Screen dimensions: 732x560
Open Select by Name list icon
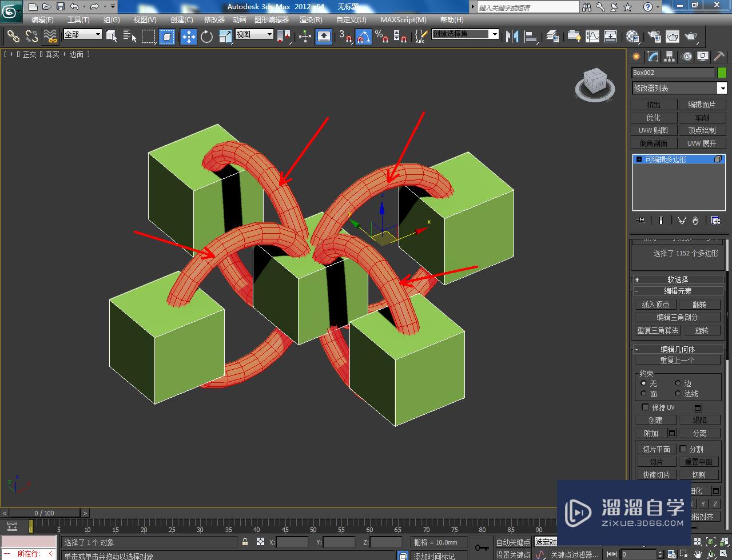click(130, 37)
